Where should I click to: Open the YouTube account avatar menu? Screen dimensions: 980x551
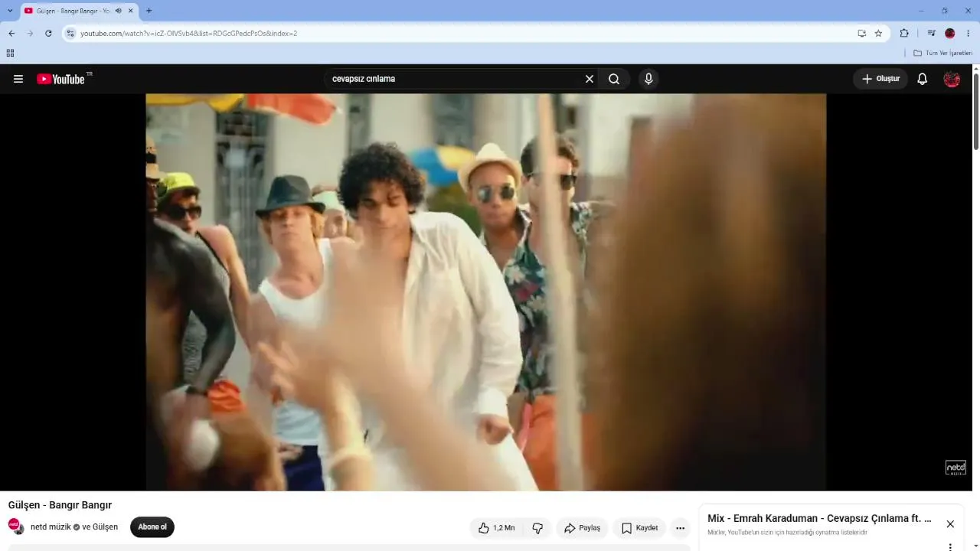tap(952, 79)
